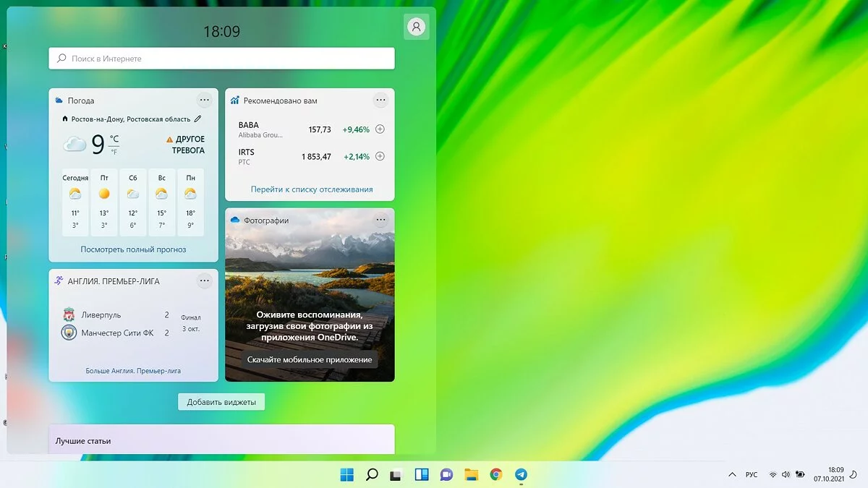Image resolution: width=868 pixels, height=488 pixels.
Task: Switch temperature unit to °F
Action: click(114, 151)
